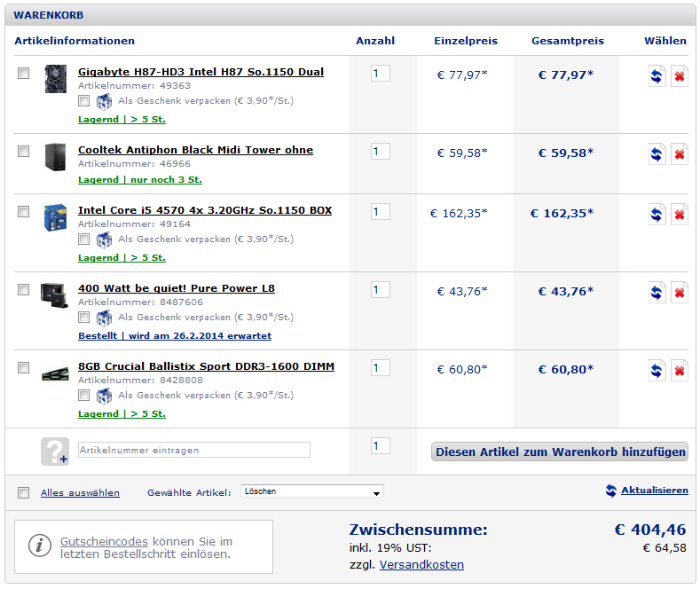Enable gift wrapping for Gigabyte H87-HD3
Viewport: 700px width, 589px height.
pyautogui.click(x=83, y=101)
